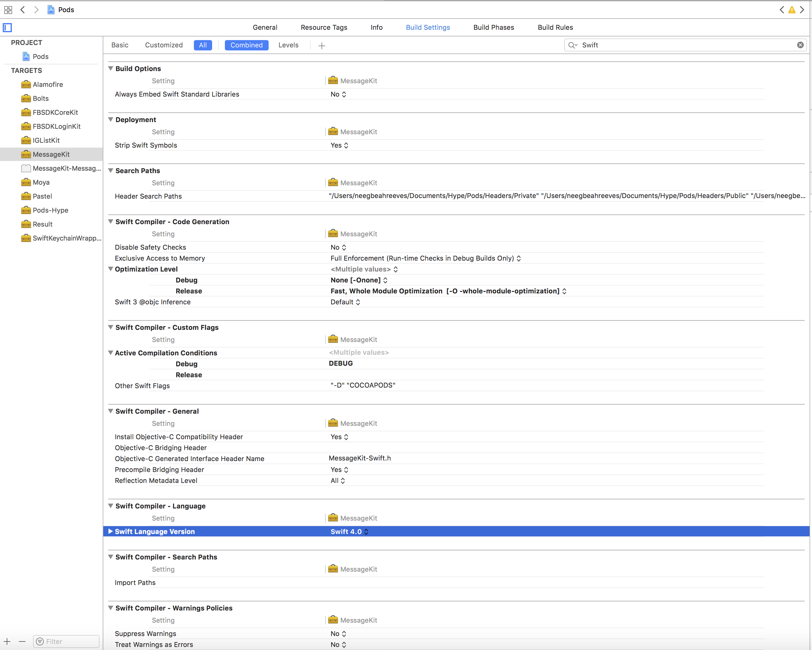
Task: Toggle the project and targets list panel
Action: tap(8, 27)
